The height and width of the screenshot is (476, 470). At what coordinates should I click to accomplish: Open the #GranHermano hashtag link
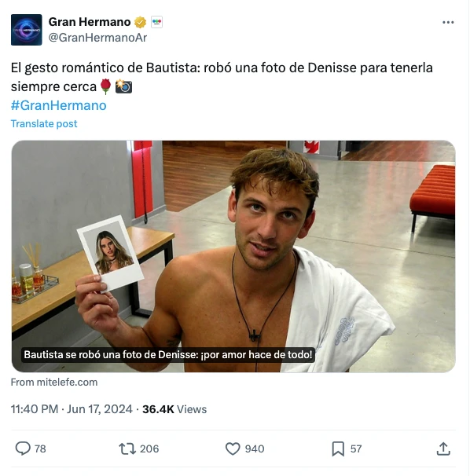[x=59, y=105]
